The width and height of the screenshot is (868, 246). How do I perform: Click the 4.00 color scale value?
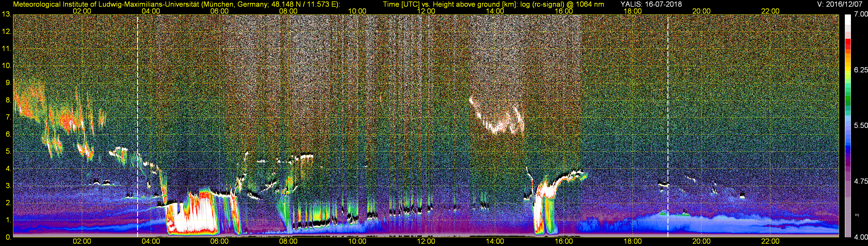(x=861, y=237)
